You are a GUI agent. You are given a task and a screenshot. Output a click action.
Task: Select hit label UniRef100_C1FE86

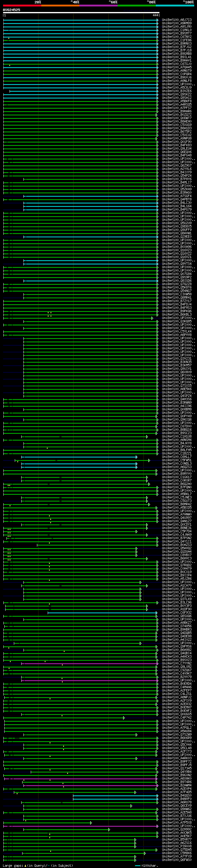pos(177,40)
